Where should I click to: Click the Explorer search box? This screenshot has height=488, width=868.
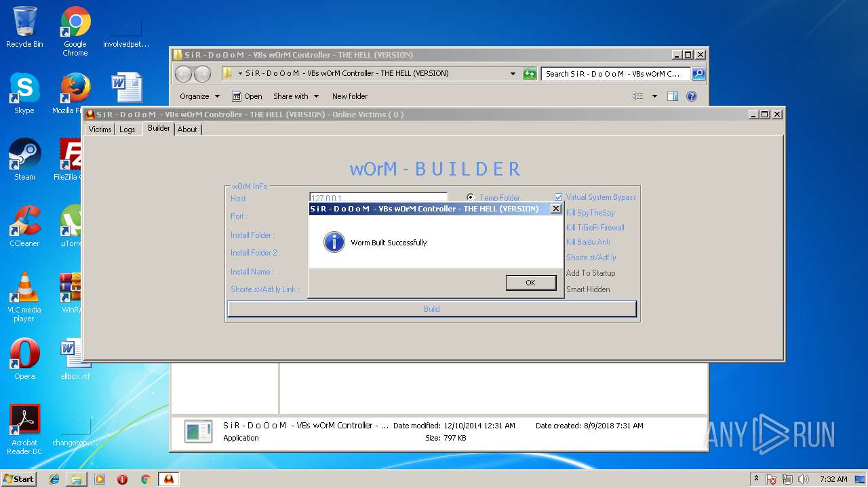tap(616, 73)
